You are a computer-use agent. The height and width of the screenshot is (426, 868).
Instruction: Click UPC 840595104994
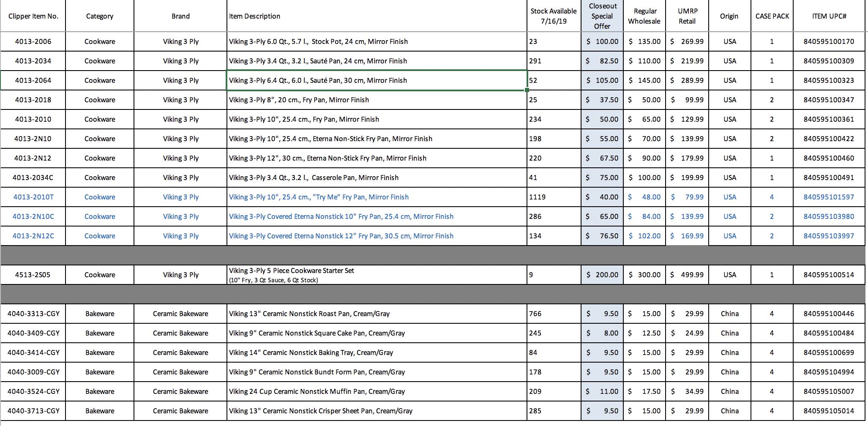pos(829,372)
